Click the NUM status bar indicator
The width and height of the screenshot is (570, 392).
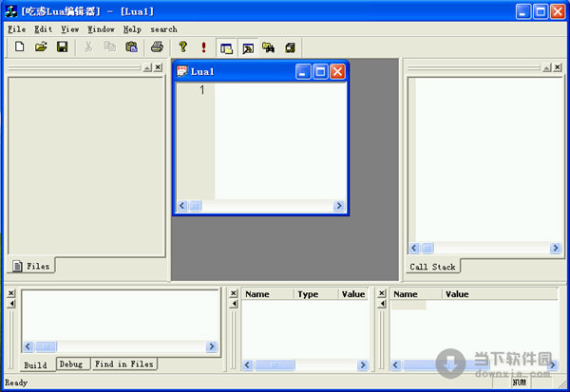(x=519, y=383)
